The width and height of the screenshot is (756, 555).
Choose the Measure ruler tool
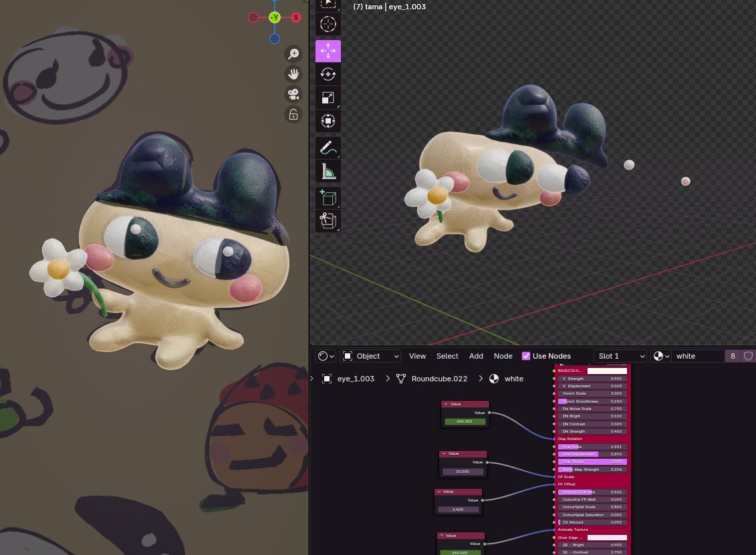328,171
